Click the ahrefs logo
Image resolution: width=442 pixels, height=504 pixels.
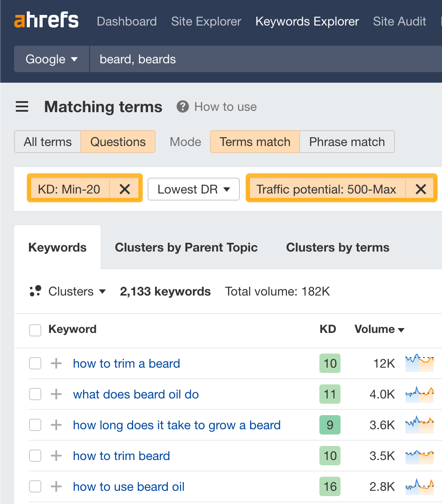(46, 20)
